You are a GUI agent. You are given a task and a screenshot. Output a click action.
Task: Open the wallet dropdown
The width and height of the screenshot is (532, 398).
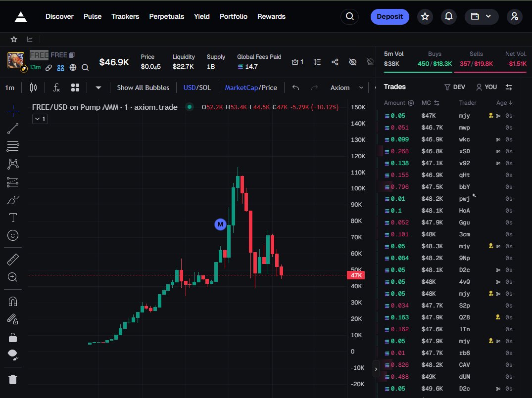481,16
